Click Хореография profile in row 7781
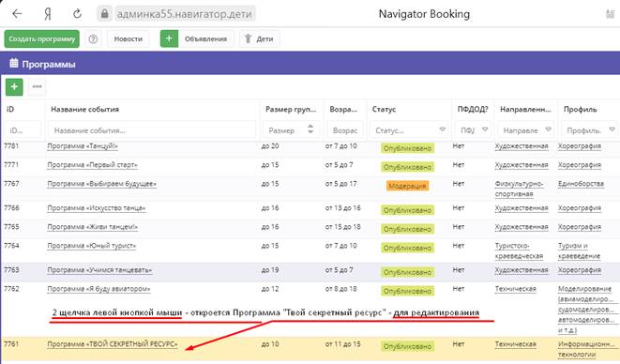 580,146
